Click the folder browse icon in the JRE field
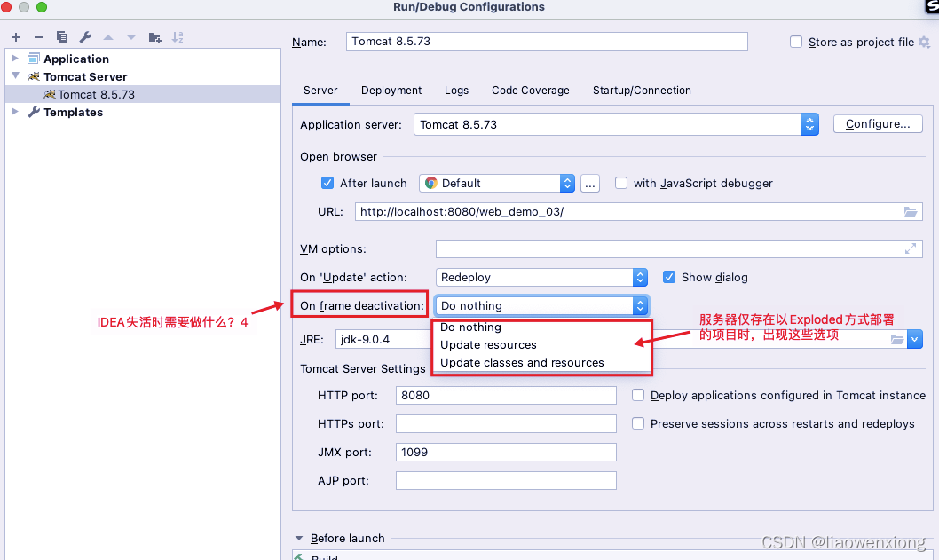 896,340
